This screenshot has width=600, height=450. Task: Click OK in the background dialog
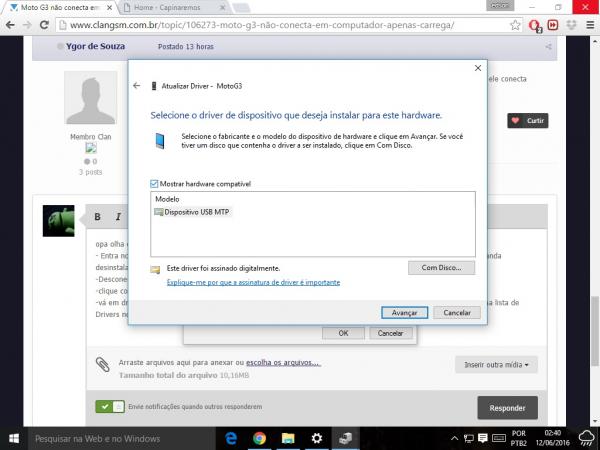point(343,333)
